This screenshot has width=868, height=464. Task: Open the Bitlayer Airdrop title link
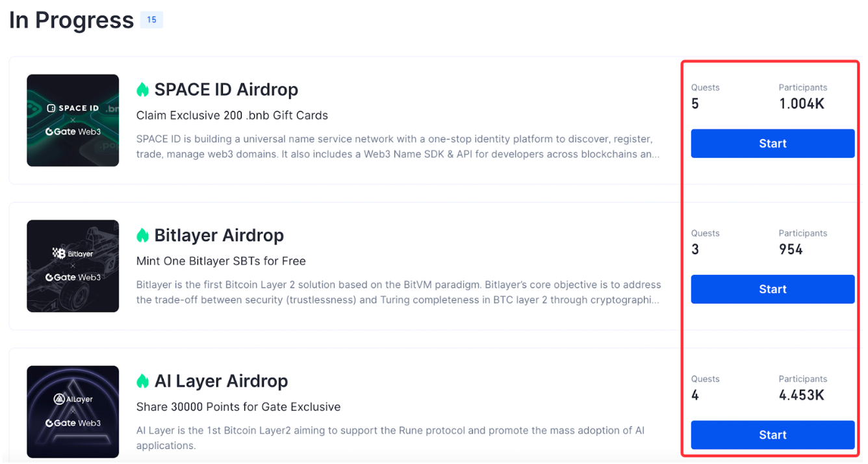[x=219, y=235]
